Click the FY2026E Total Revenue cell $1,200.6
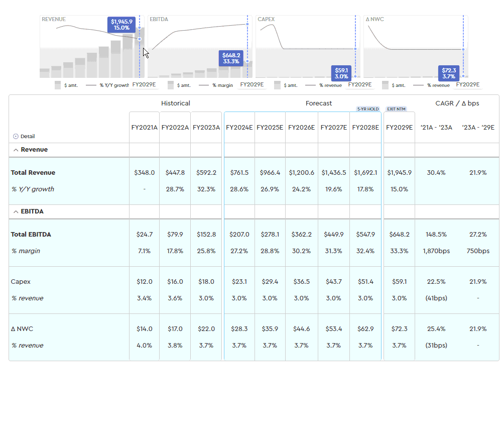Viewport: 504px width, 435px height. [x=301, y=173]
